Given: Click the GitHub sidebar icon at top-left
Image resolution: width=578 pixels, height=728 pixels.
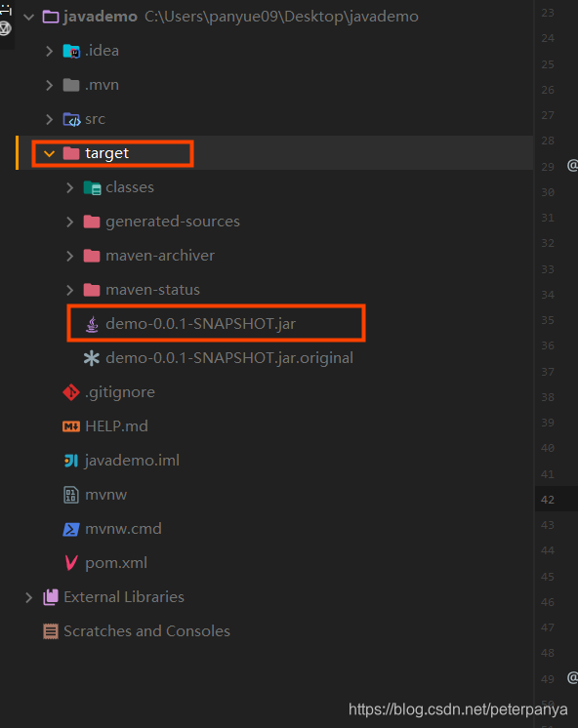Looking at the screenshot, I should pyautogui.click(x=5, y=28).
